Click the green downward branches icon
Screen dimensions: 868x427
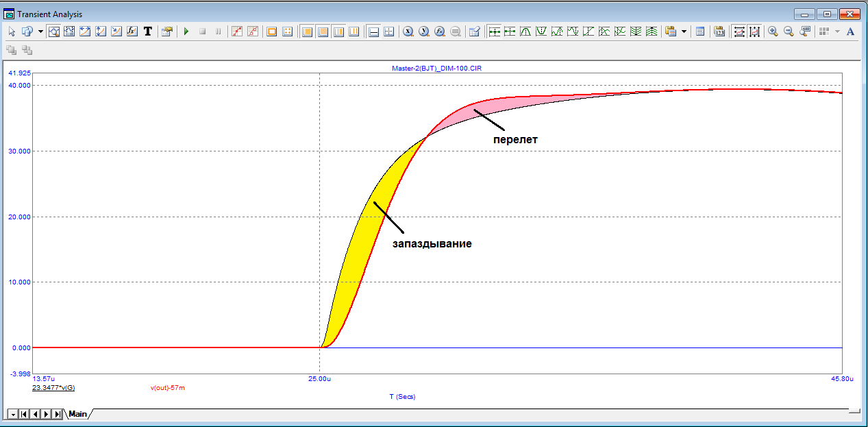[636, 32]
